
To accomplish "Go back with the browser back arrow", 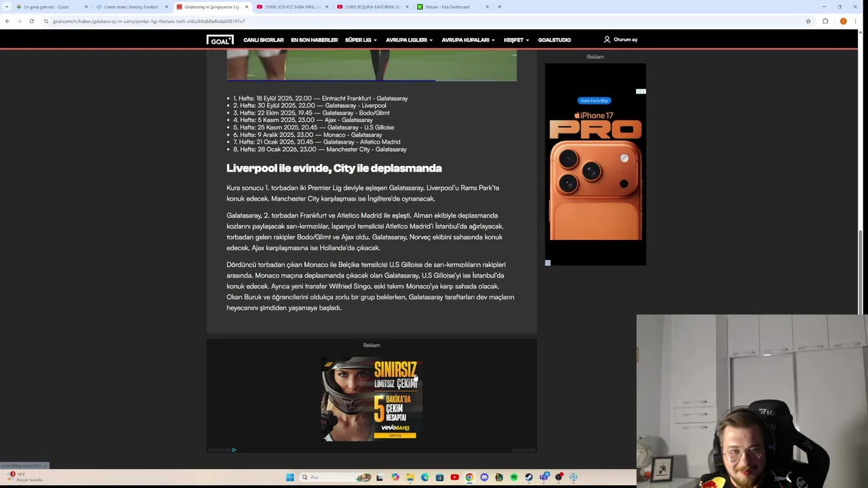I will (x=7, y=21).
